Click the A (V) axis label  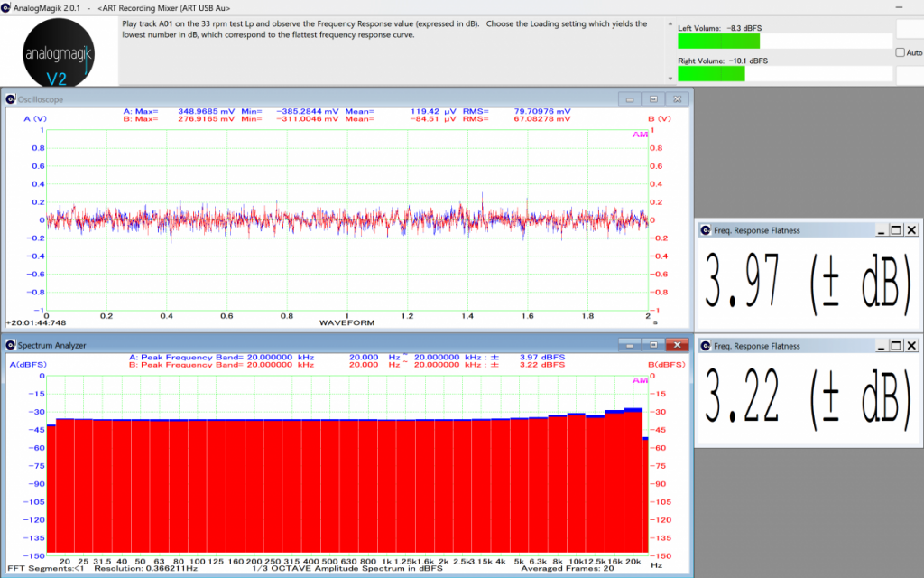click(x=35, y=118)
